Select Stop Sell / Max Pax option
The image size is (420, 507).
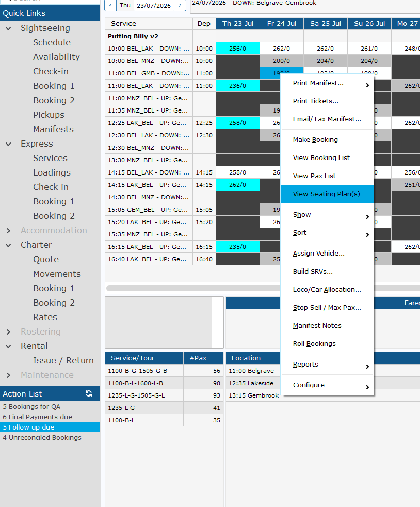pyautogui.click(x=327, y=308)
